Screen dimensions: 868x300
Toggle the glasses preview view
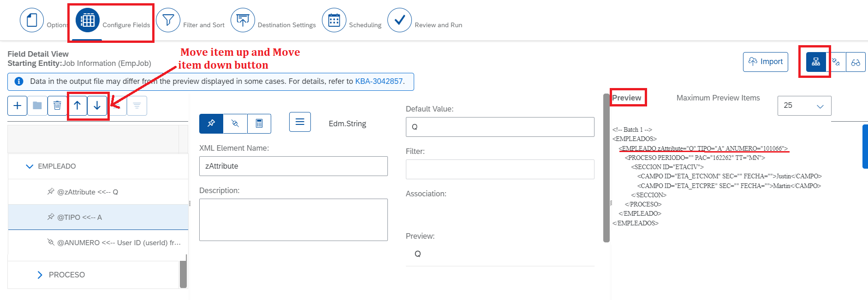tap(856, 62)
